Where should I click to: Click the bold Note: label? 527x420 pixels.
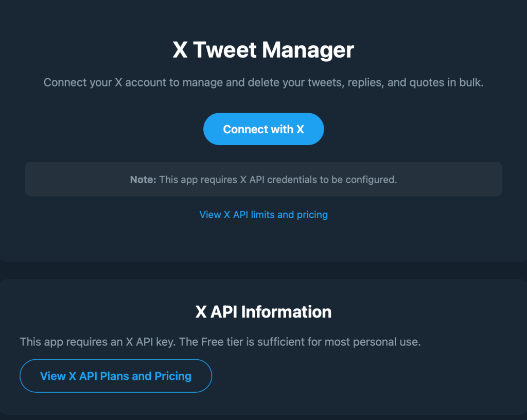point(143,180)
